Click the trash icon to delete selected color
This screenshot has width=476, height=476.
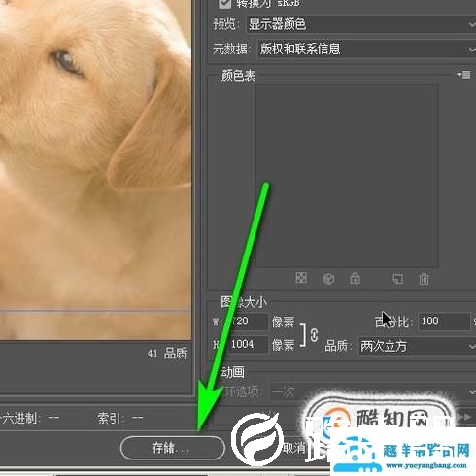(x=424, y=279)
